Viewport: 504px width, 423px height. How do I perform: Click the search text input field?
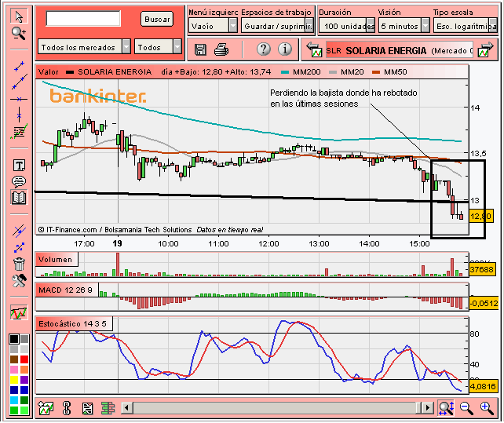point(83,18)
